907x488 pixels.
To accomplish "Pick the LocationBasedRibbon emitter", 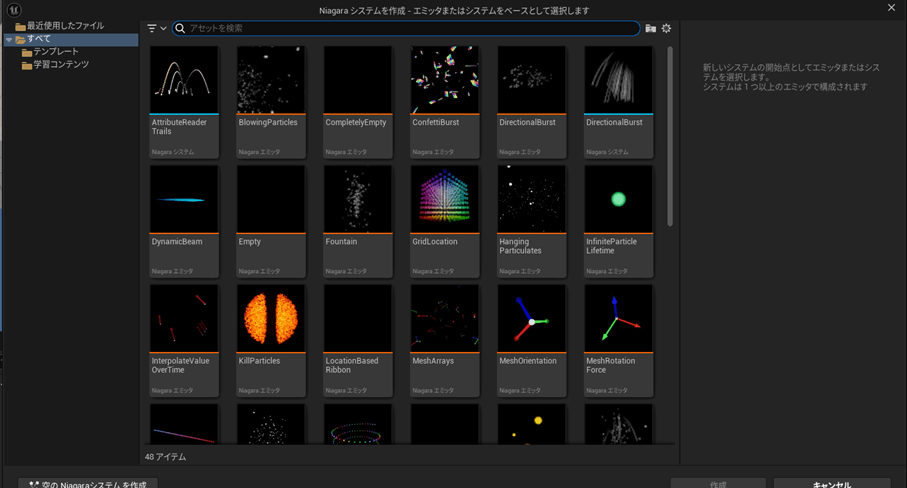I will coord(357,340).
